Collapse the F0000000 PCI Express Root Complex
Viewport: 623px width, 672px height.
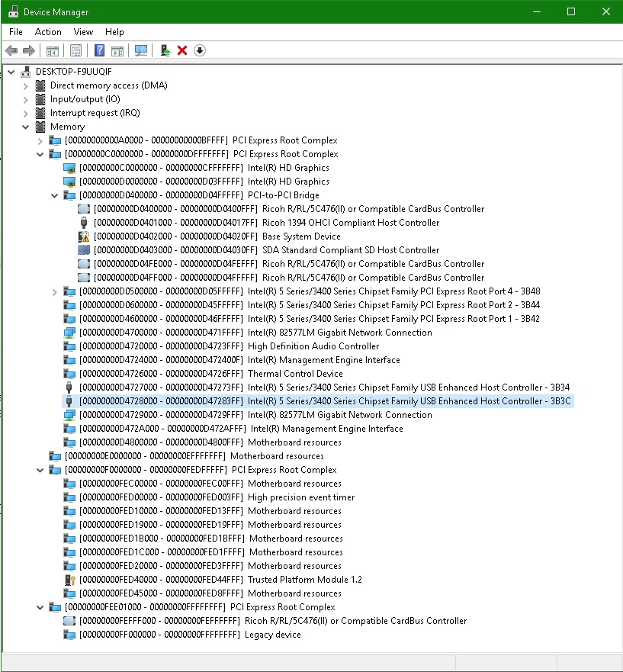click(x=40, y=470)
